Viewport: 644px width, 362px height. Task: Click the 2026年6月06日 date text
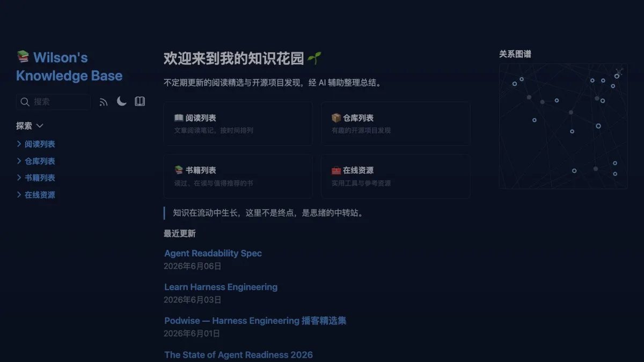193,266
